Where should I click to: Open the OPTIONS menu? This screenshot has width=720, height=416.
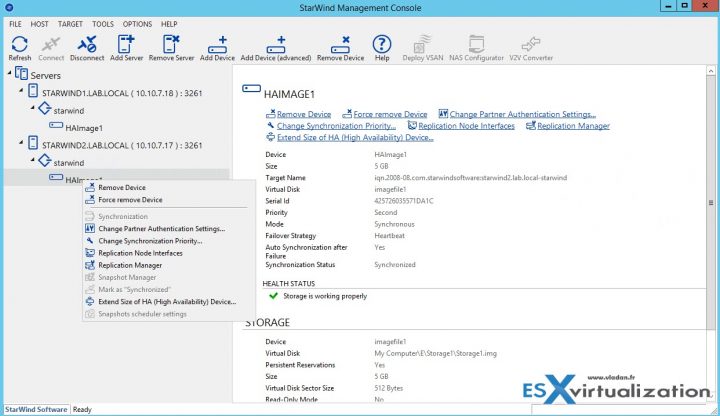pyautogui.click(x=137, y=24)
